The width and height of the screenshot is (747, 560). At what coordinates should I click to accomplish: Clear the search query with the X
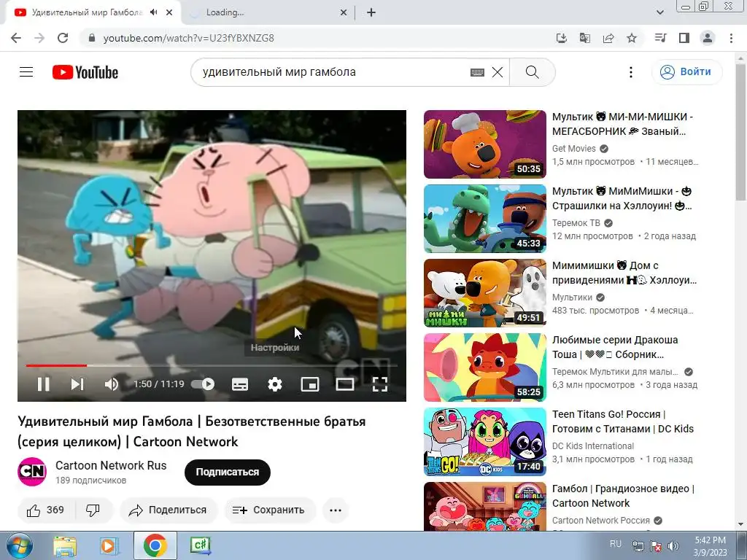pos(498,72)
